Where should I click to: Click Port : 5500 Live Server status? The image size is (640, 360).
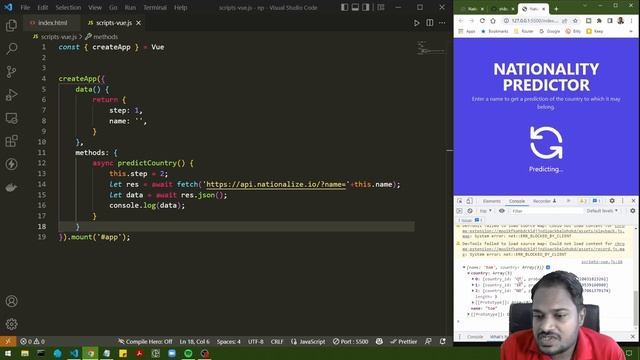(350, 341)
